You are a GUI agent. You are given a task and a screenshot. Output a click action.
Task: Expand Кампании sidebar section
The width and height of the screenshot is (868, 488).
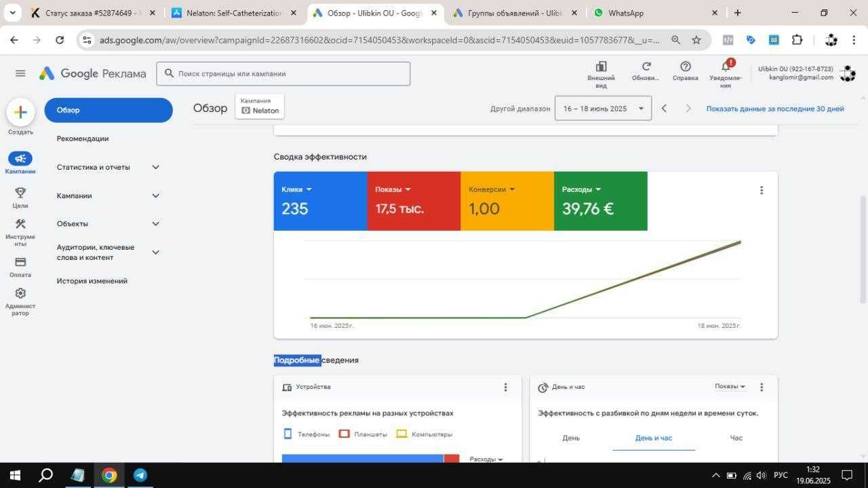[155, 195]
